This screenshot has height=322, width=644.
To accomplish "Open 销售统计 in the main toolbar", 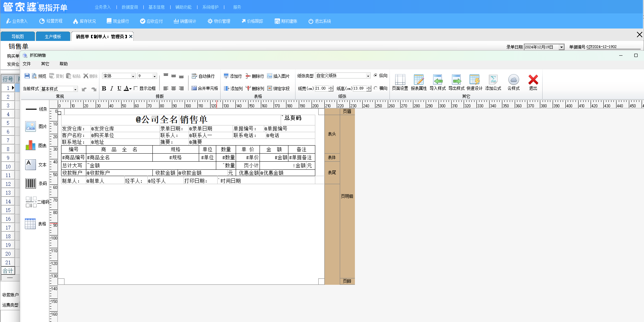I will tap(185, 21).
